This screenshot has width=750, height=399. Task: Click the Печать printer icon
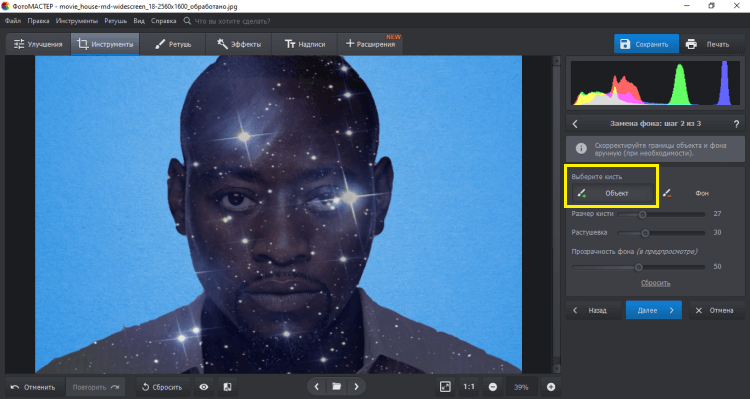coord(691,44)
